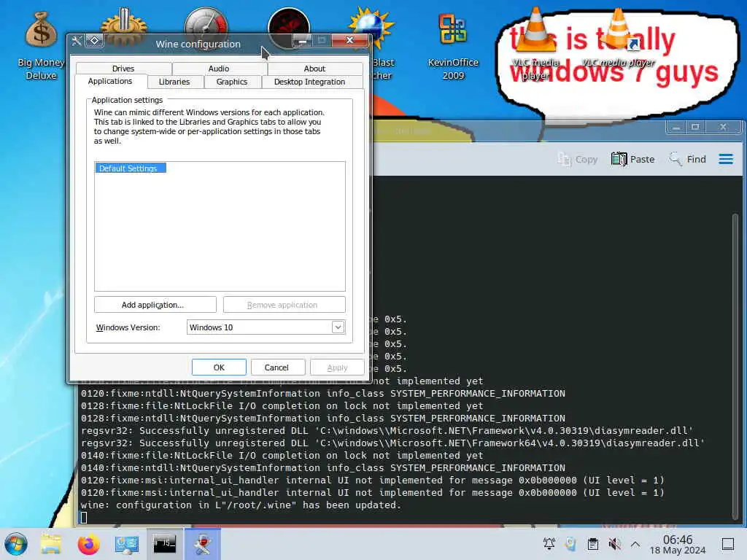This screenshot has width=747, height=560.
Task: Close the Wine configuration window
Action: (x=349, y=40)
